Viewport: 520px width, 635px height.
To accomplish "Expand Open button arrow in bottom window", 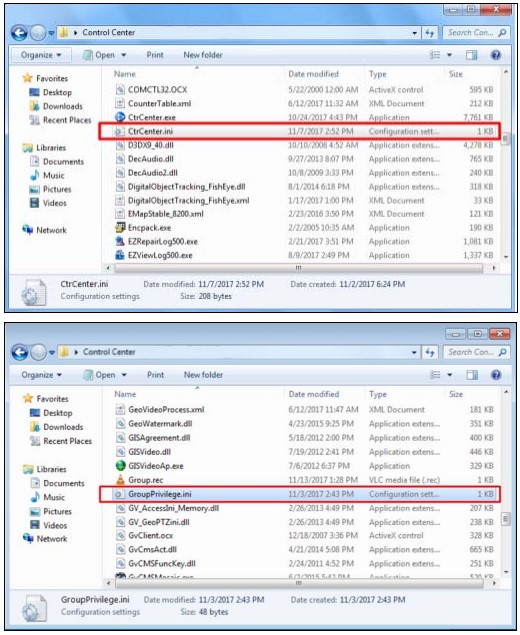I will click(x=124, y=375).
